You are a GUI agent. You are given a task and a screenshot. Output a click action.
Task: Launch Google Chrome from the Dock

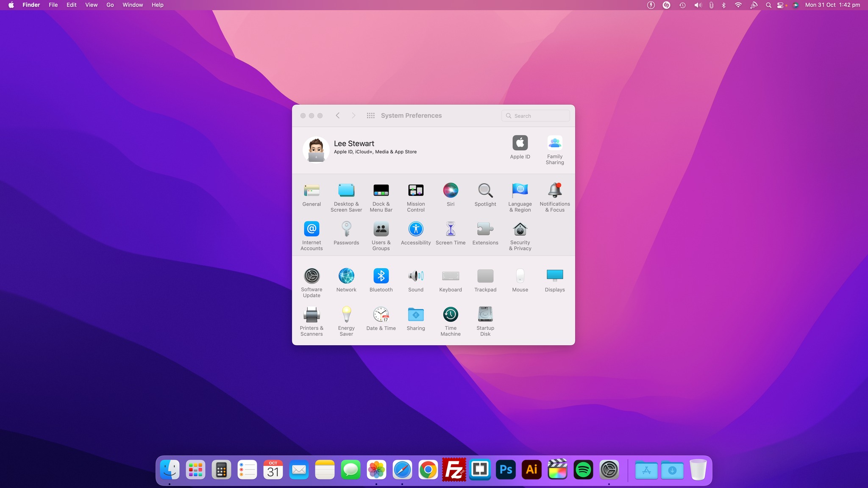pos(428,469)
